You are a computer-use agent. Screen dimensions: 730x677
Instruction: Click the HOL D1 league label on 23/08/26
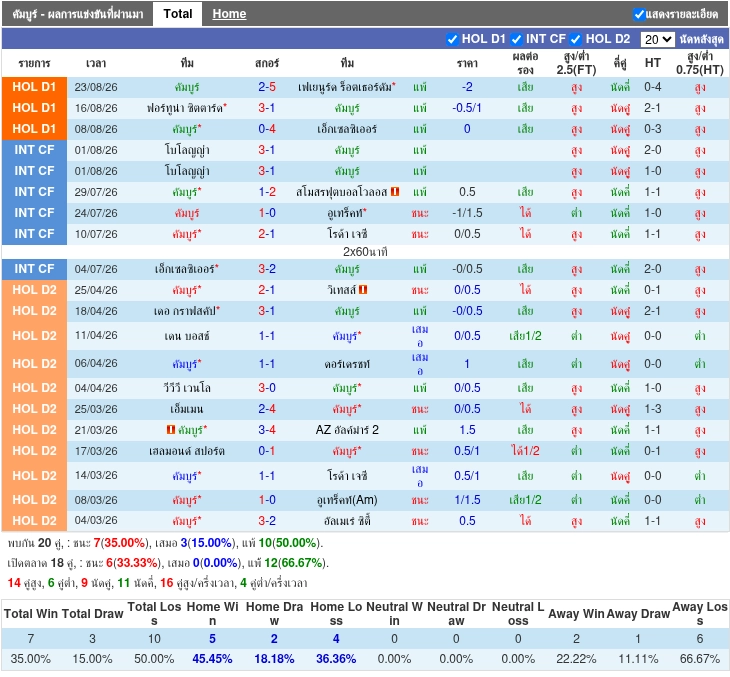point(34,87)
